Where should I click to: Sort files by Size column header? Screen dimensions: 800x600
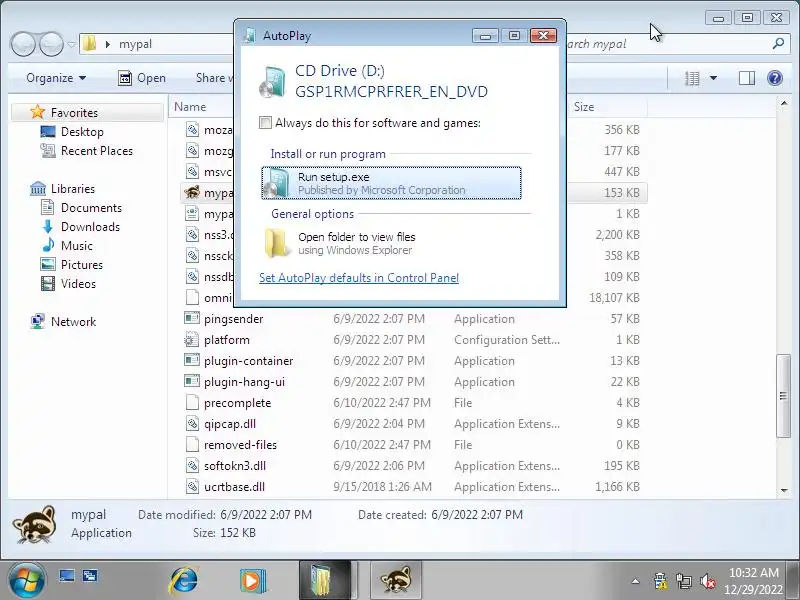(x=584, y=107)
